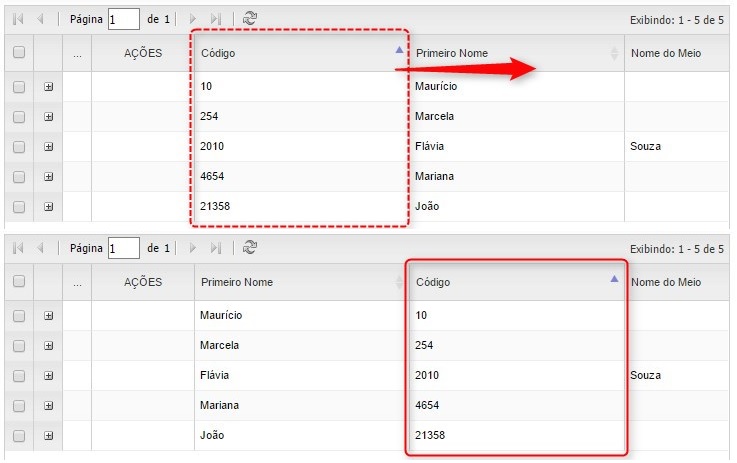Sort by Primeiro Nome in bottom grid header
This screenshot has height=463, width=737.
click(290, 282)
